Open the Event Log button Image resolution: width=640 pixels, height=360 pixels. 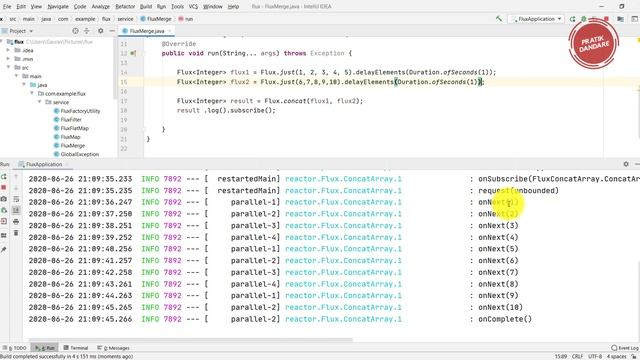[625, 348]
